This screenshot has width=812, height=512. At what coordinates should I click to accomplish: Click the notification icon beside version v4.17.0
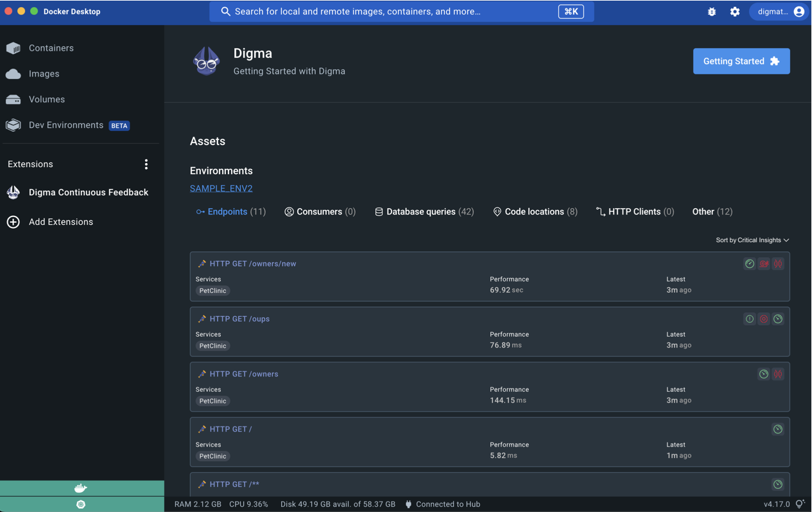[800, 504]
